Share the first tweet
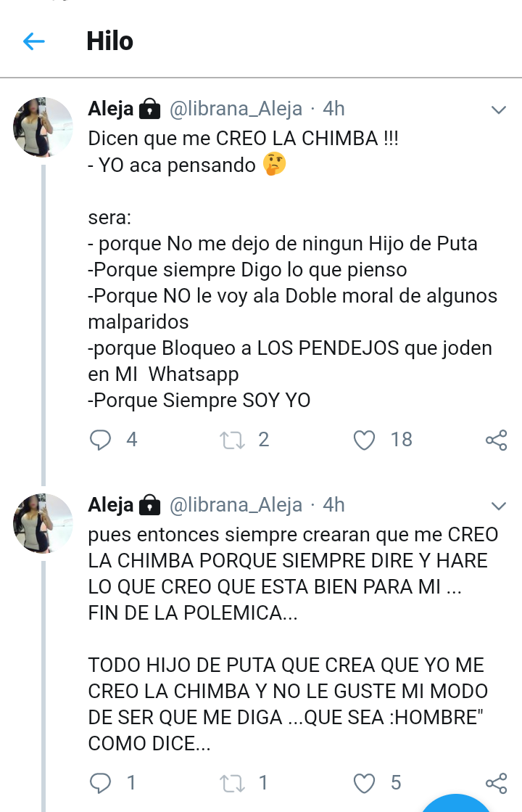 pyautogui.click(x=496, y=440)
